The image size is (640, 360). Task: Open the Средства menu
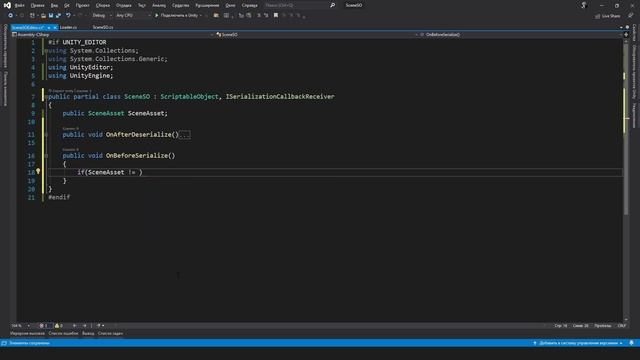pyautogui.click(x=180, y=6)
